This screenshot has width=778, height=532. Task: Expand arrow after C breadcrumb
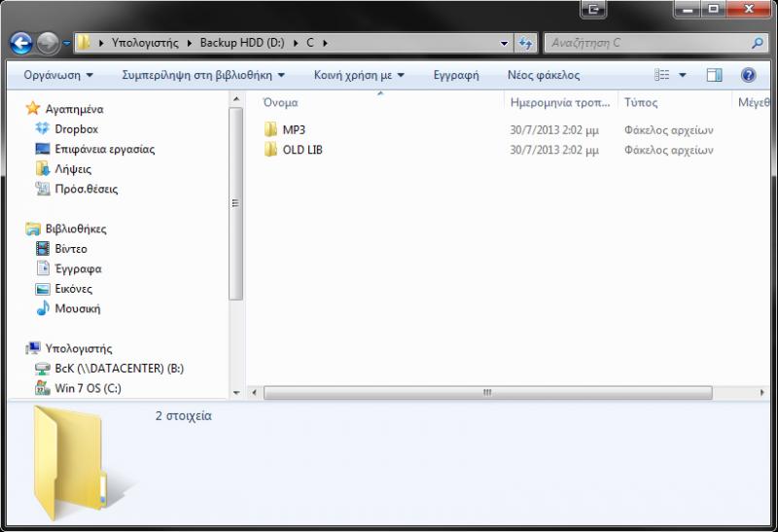[325, 43]
